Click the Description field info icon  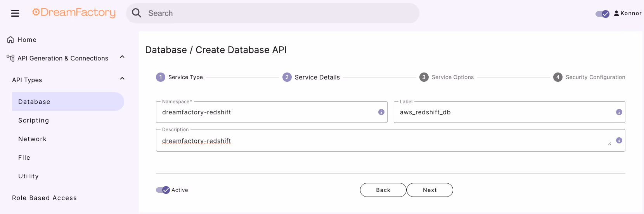pos(619,140)
